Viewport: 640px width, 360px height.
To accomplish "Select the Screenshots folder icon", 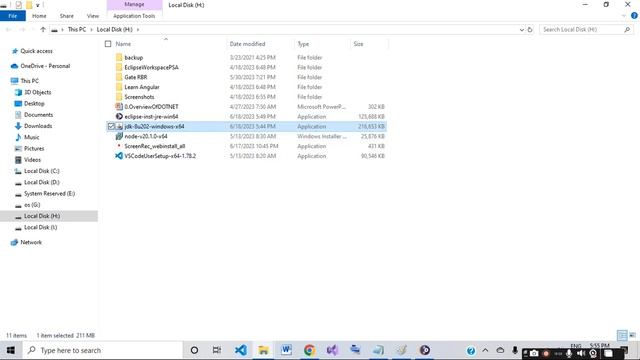I will pos(119,97).
